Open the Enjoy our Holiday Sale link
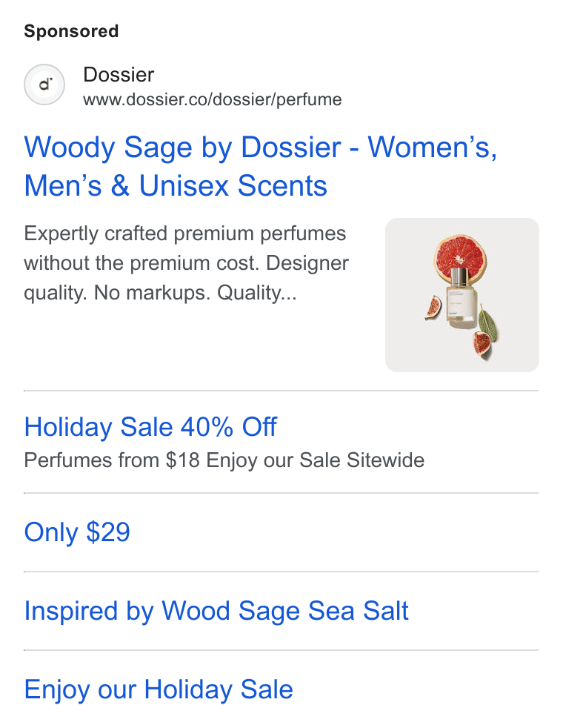 159,689
